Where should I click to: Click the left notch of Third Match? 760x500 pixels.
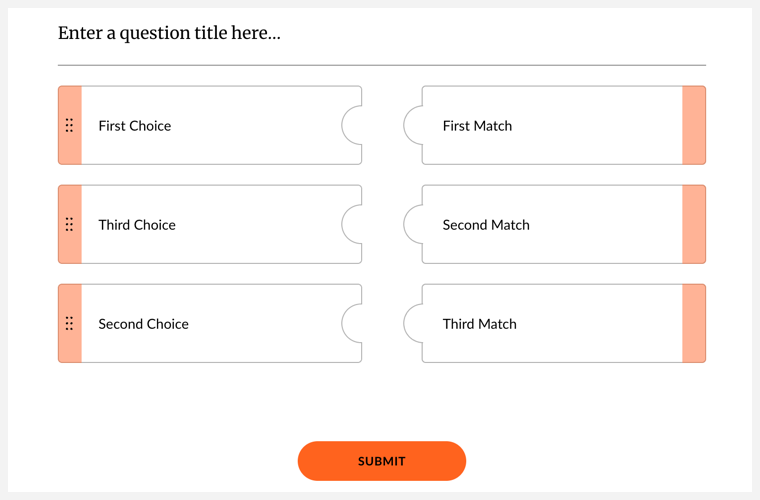point(413,324)
